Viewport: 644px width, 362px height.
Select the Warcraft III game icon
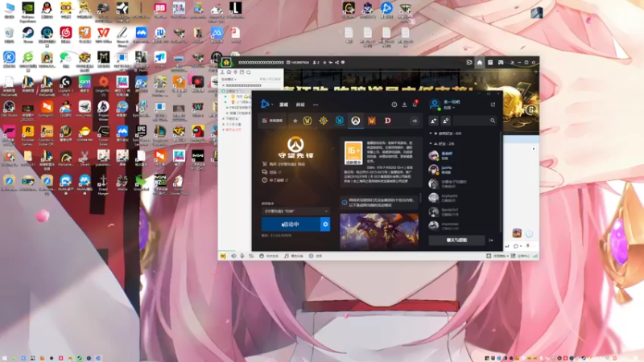[372, 121]
